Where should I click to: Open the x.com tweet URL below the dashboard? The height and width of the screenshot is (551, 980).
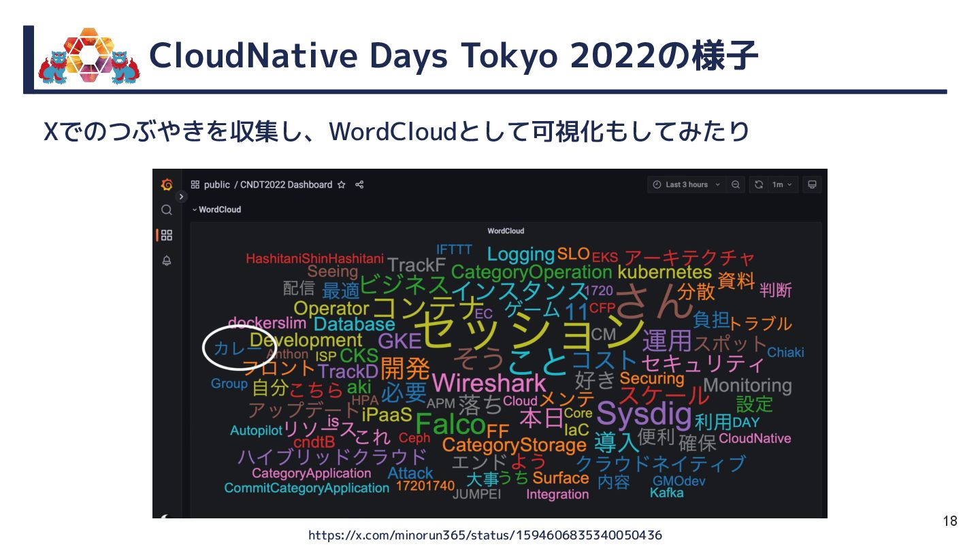485,535
